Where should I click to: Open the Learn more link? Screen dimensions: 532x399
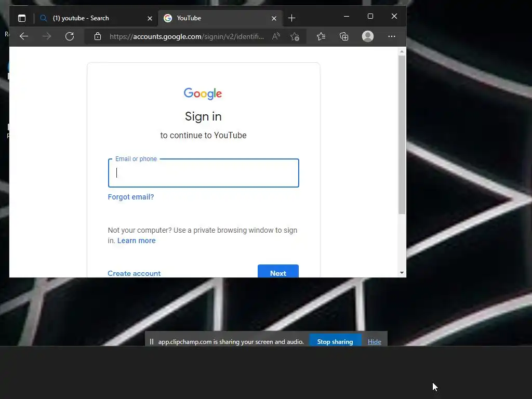137,241
